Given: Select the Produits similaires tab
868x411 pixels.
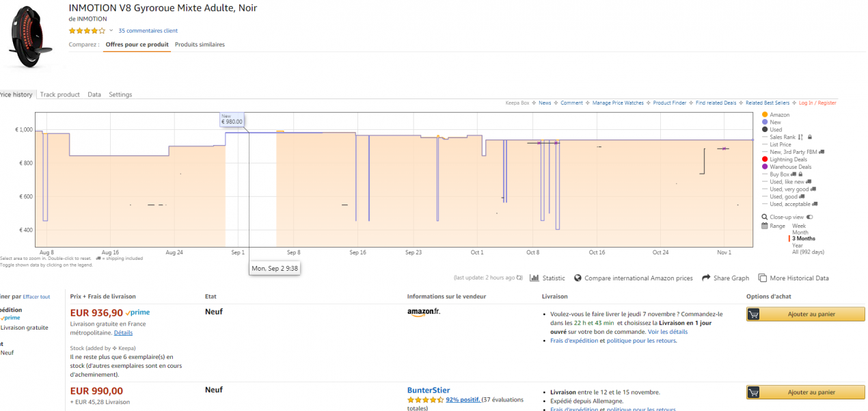Looking at the screenshot, I should click(200, 44).
